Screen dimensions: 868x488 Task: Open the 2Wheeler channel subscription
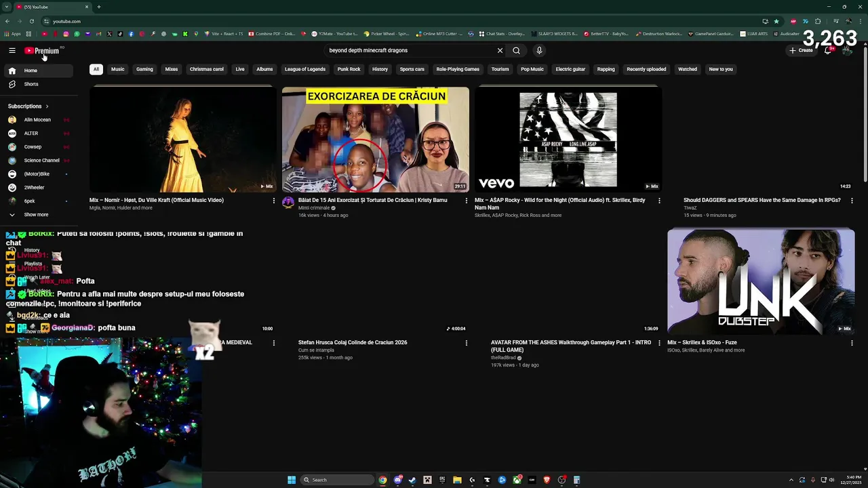click(x=39, y=187)
